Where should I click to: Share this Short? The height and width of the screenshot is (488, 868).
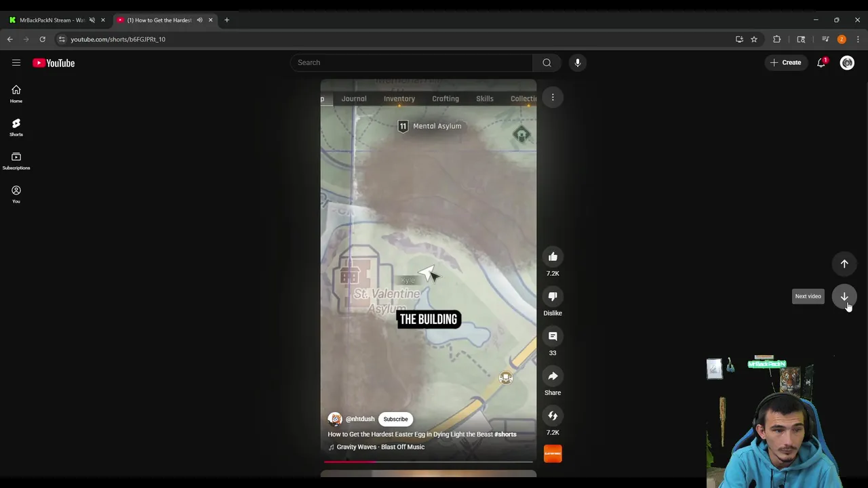click(x=553, y=376)
